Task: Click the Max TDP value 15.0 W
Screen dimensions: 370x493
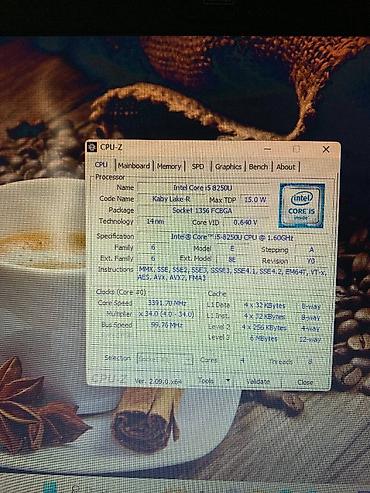Action: coord(255,200)
